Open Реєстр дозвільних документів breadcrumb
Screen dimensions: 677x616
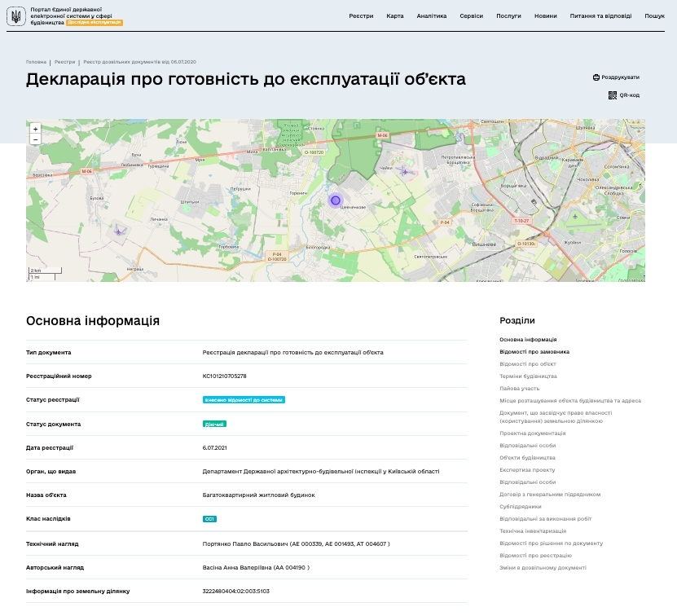click(139, 62)
